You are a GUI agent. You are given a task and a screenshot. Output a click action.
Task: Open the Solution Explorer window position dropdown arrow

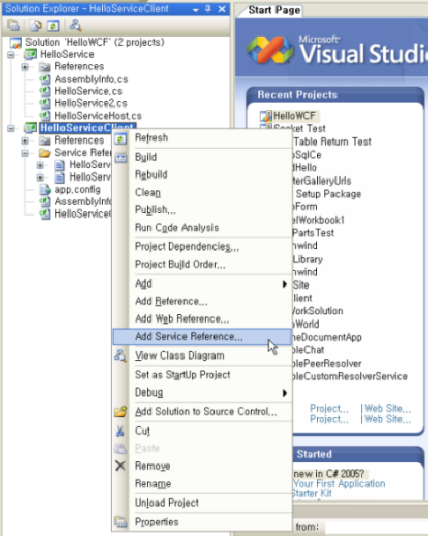[196, 10]
